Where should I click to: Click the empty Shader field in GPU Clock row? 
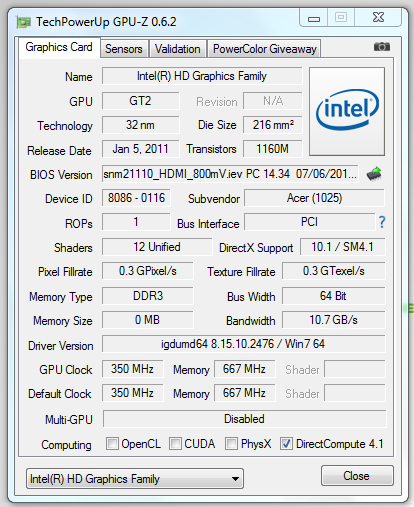pyautogui.click(x=355, y=369)
